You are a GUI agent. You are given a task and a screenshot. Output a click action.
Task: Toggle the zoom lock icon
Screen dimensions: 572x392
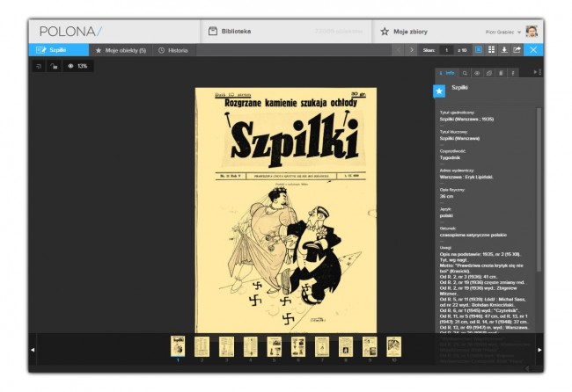click(x=54, y=66)
